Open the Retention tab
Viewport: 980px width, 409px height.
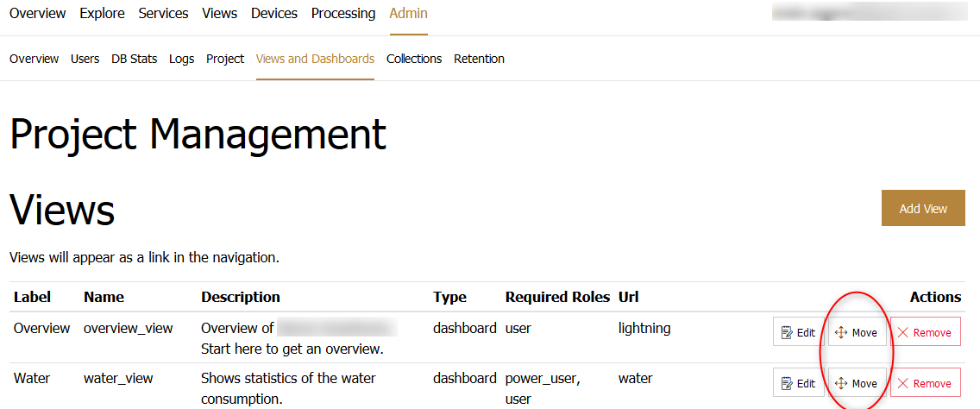[x=479, y=59]
